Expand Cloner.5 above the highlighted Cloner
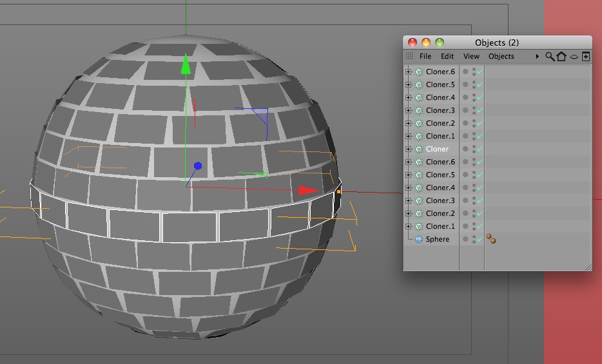 [408, 84]
